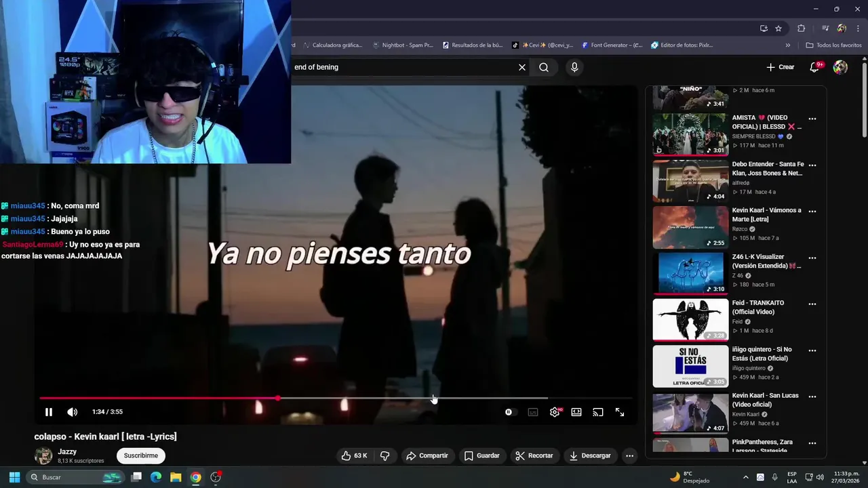Open options for AMISTA video
Screen dimensions: 868x488
(812, 119)
